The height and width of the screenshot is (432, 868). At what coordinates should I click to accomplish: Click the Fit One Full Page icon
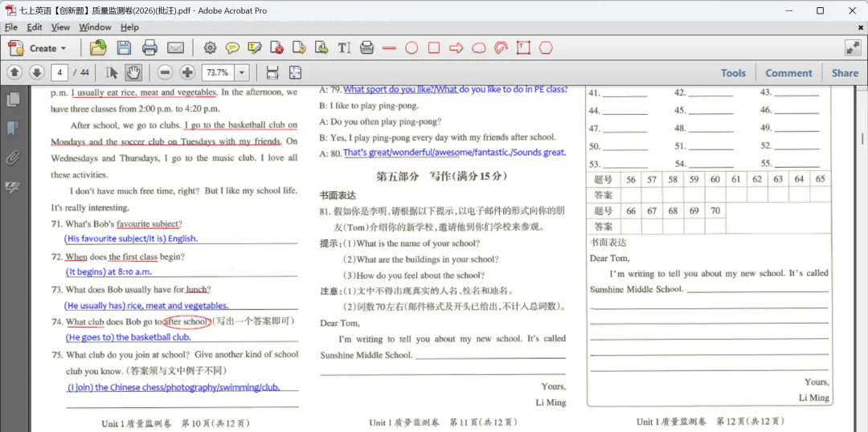click(294, 72)
